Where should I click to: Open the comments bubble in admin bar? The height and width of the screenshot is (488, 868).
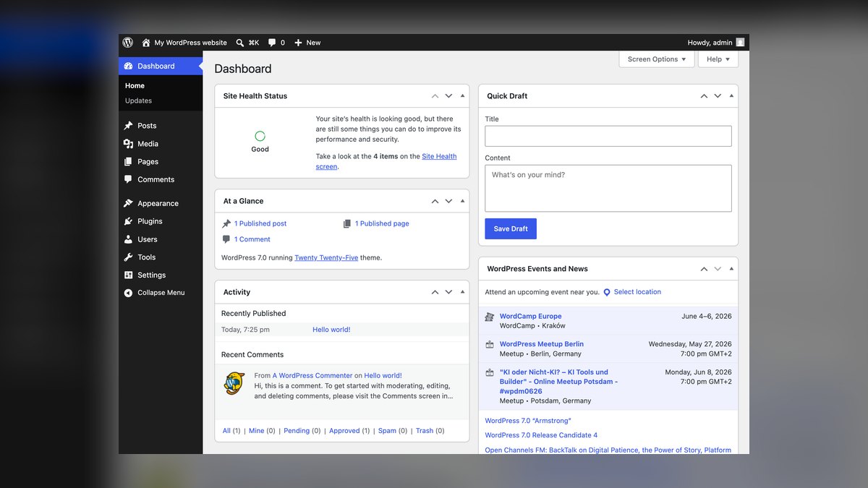272,43
